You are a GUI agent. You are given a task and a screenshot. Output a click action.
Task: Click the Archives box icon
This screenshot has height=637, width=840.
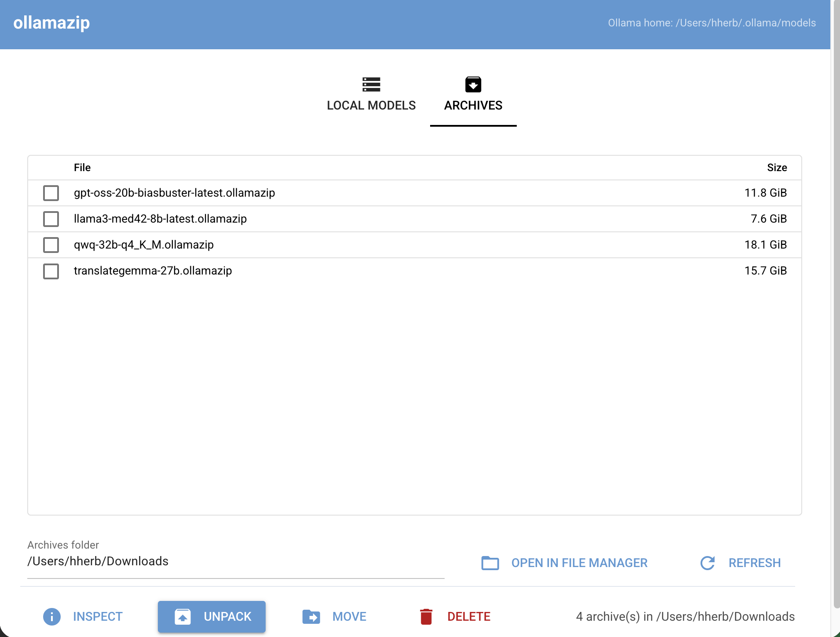(x=473, y=84)
